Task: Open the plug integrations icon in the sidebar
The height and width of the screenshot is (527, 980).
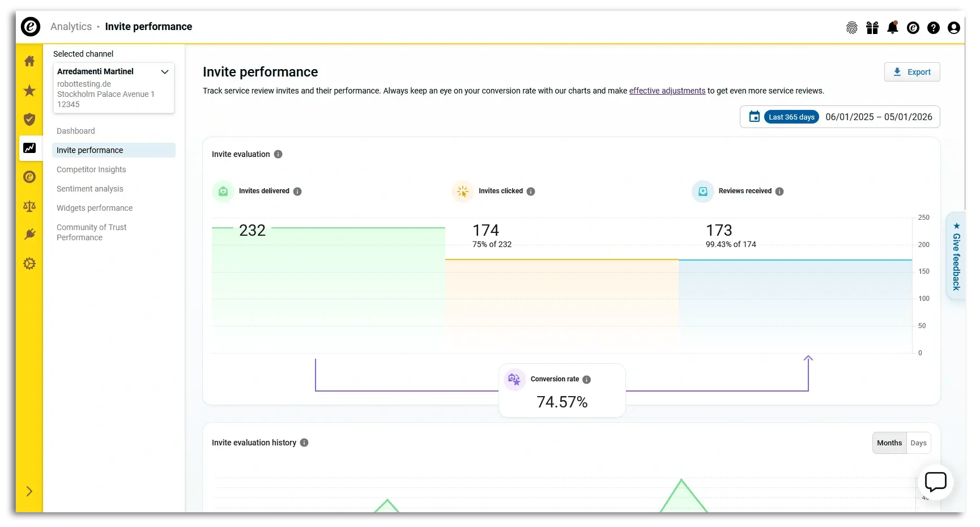Action: (29, 234)
